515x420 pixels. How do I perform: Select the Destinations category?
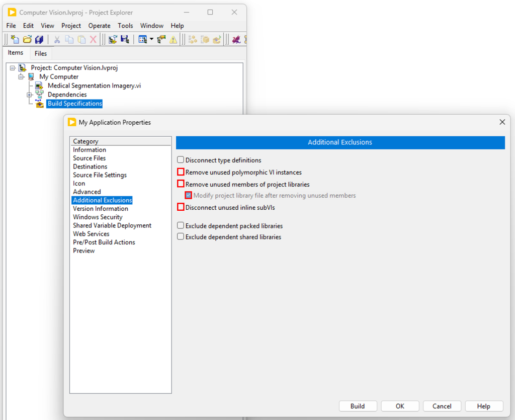pyautogui.click(x=90, y=166)
